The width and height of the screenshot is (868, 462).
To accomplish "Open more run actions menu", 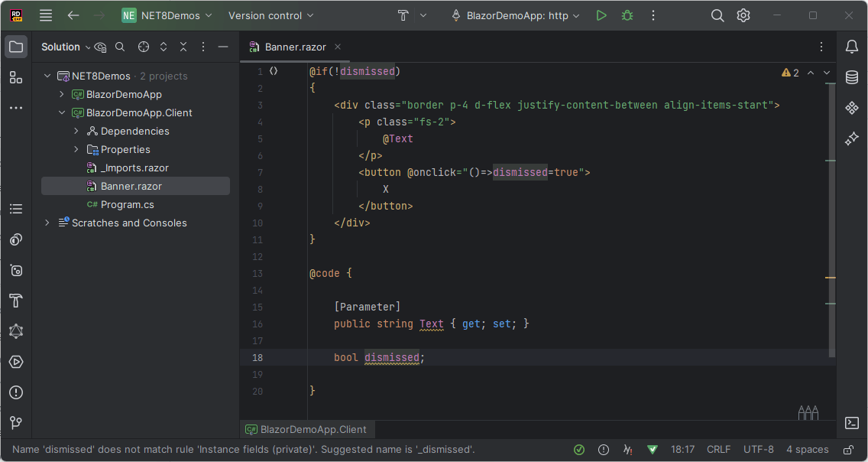I will (x=653, y=15).
